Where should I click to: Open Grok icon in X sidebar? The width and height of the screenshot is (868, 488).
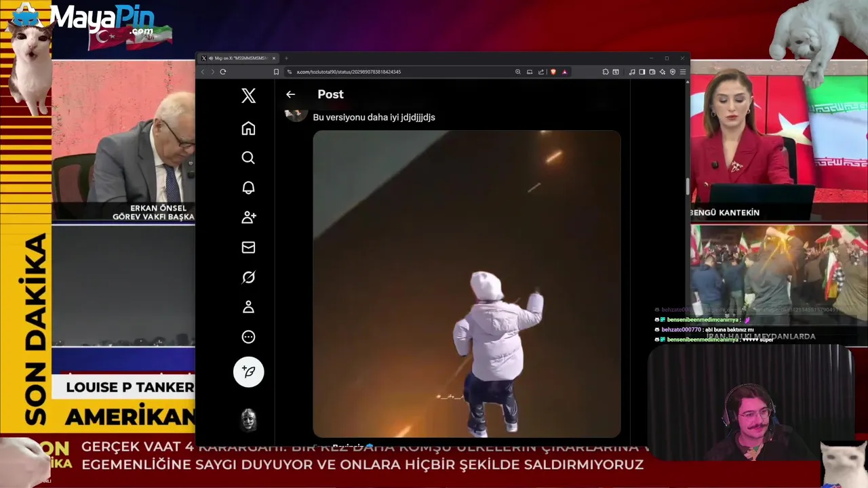pos(248,277)
